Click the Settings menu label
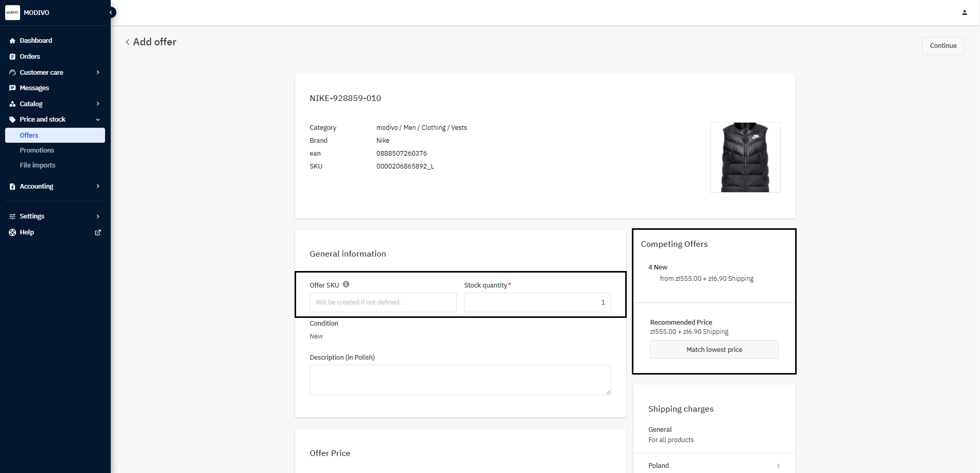Screen dimensions: 980x473 (32, 216)
